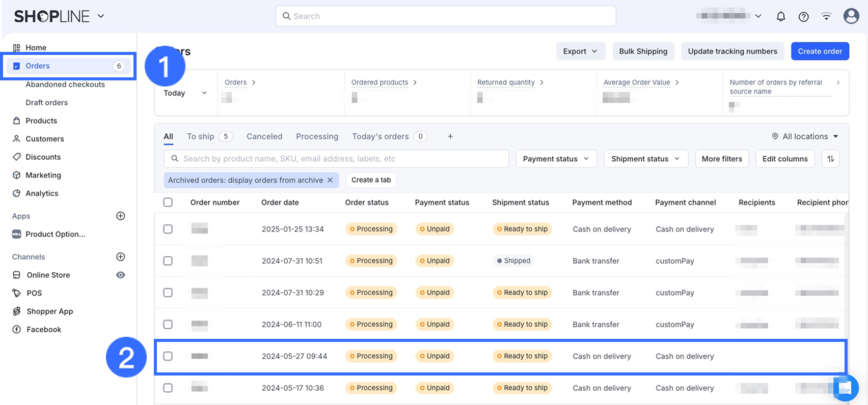Switch to the To ship tab
868x405 pixels.
coord(200,136)
